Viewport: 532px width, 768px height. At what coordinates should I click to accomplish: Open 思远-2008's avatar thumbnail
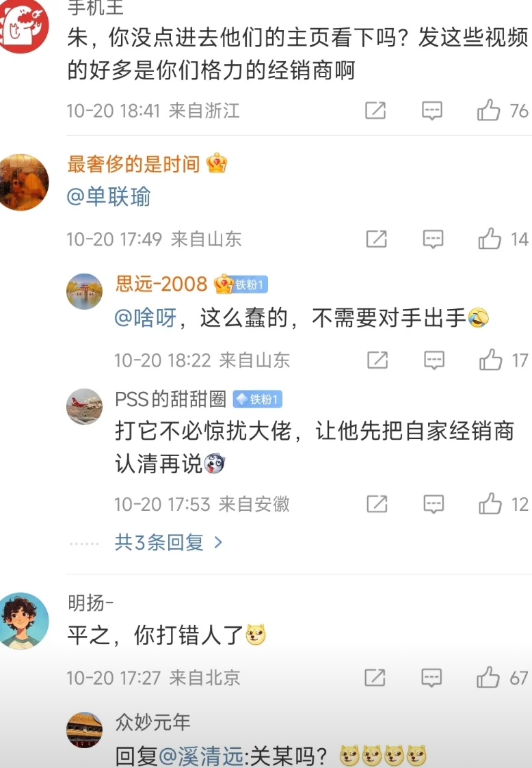click(84, 291)
